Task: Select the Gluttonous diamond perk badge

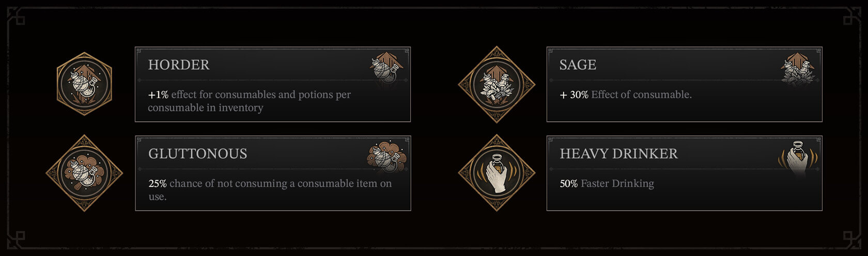Action: coord(84,173)
